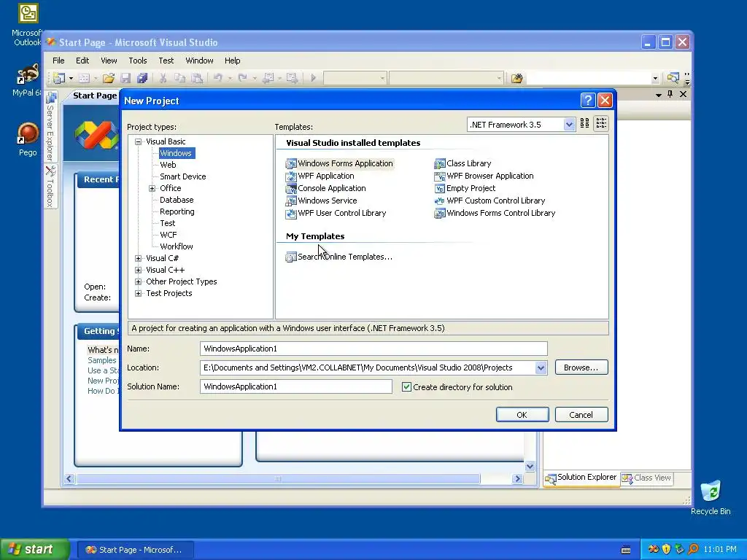The width and height of the screenshot is (747, 560).
Task: Open the Edit menu
Action: coord(82,61)
